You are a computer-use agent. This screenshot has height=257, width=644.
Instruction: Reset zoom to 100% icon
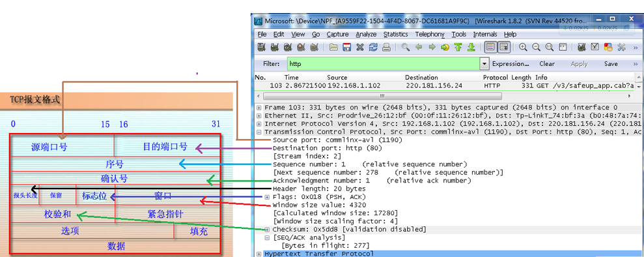[549, 47]
